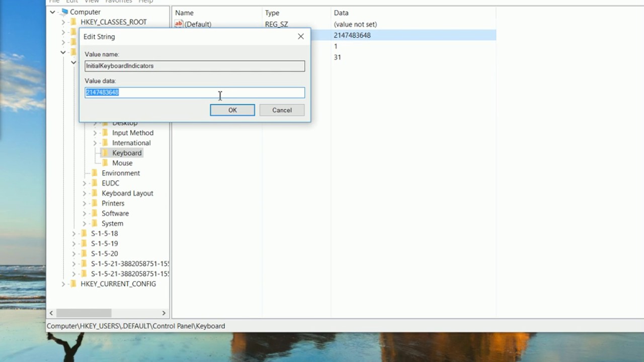Click the S-1-5-19 folder icon

[84, 243]
